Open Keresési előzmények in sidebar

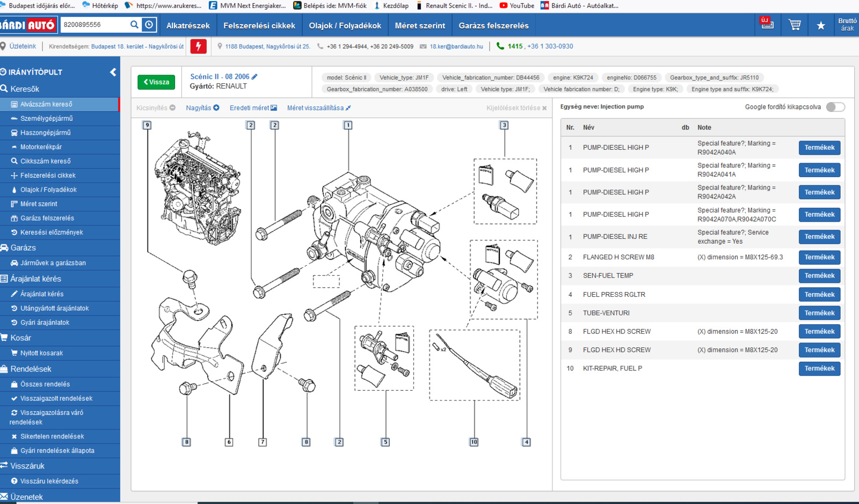tap(60, 232)
